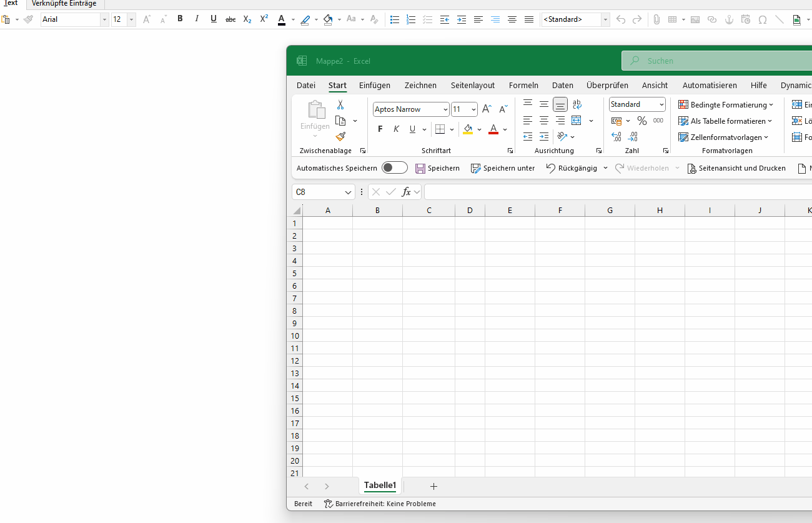Click the Wrap Text icon in Excel

click(x=577, y=104)
